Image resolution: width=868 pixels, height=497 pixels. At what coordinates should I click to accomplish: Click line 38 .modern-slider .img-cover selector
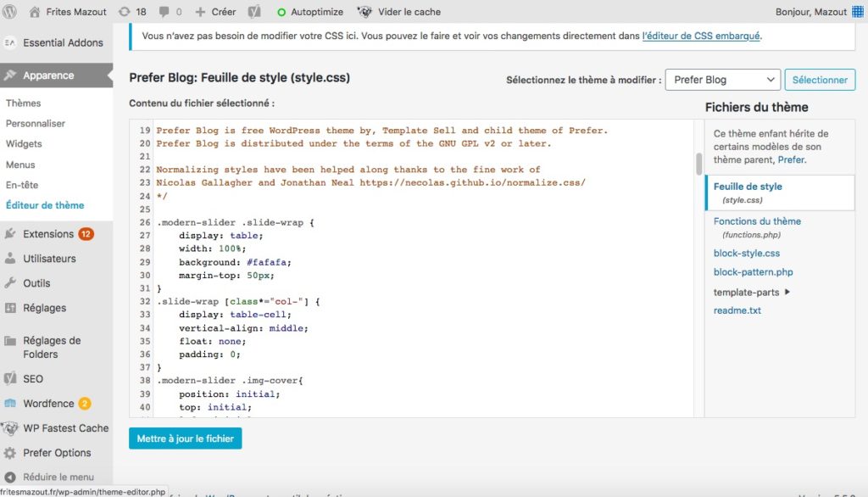(230, 381)
